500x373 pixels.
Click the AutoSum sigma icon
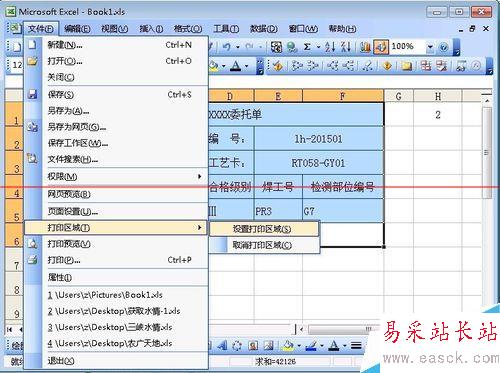click(307, 47)
